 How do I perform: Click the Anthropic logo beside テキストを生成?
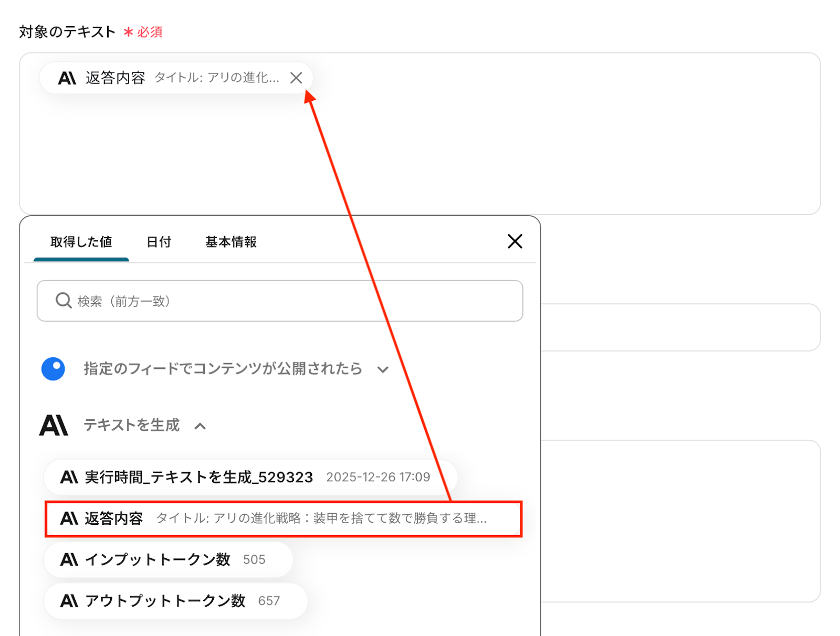(54, 425)
